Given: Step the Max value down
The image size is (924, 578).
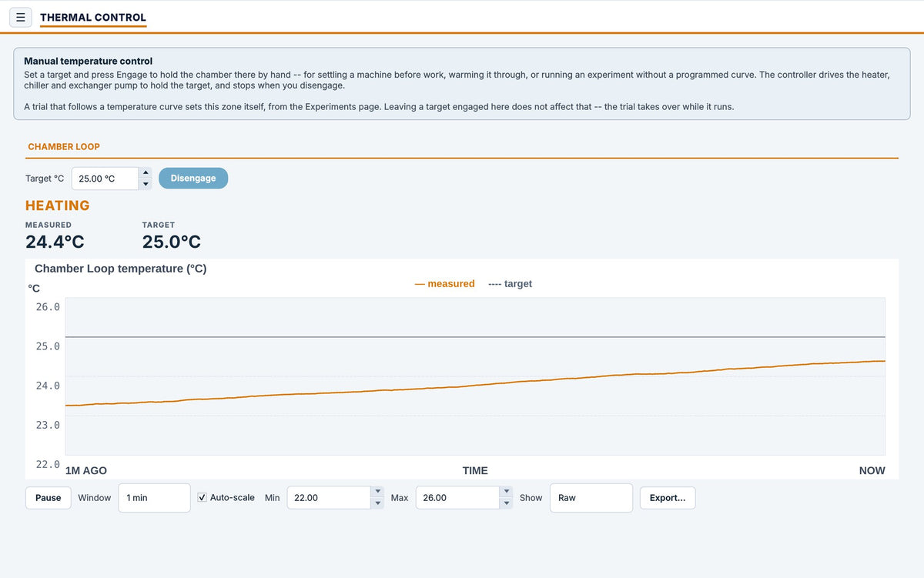Looking at the screenshot, I should 506,503.
